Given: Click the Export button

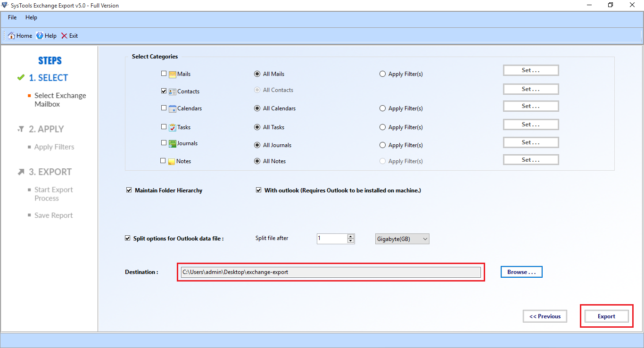Looking at the screenshot, I should [x=607, y=316].
